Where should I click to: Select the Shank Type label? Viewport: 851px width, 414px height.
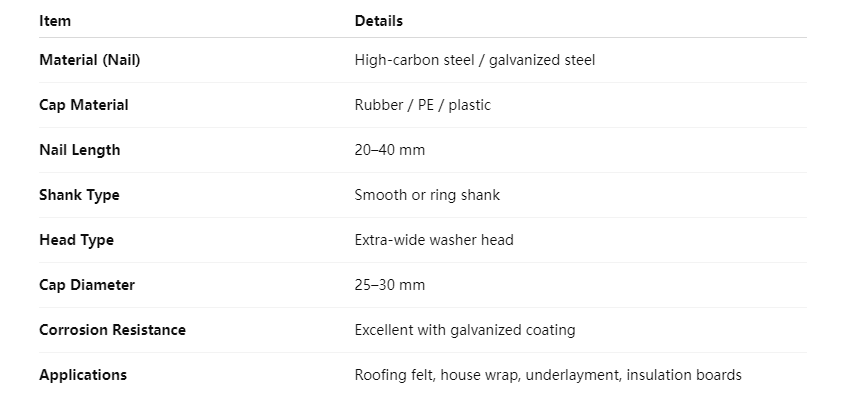pos(79,195)
